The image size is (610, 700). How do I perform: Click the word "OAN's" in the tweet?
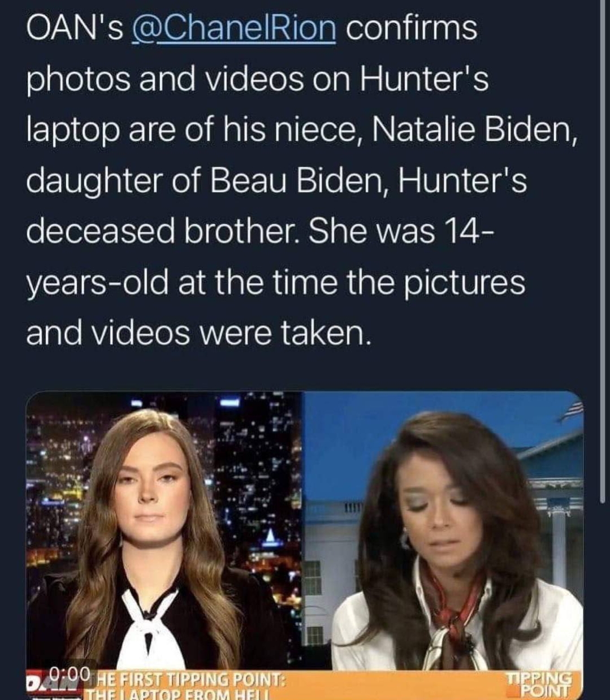[x=75, y=28]
